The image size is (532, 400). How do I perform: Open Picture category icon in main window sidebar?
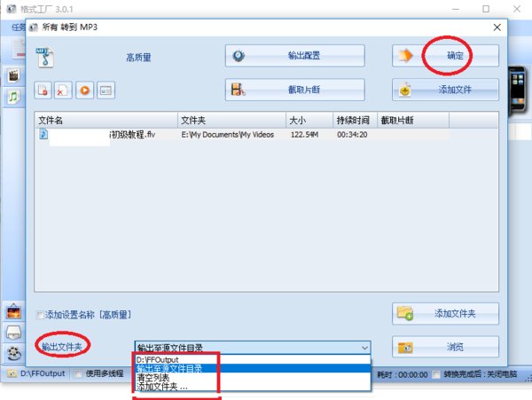pos(14,311)
